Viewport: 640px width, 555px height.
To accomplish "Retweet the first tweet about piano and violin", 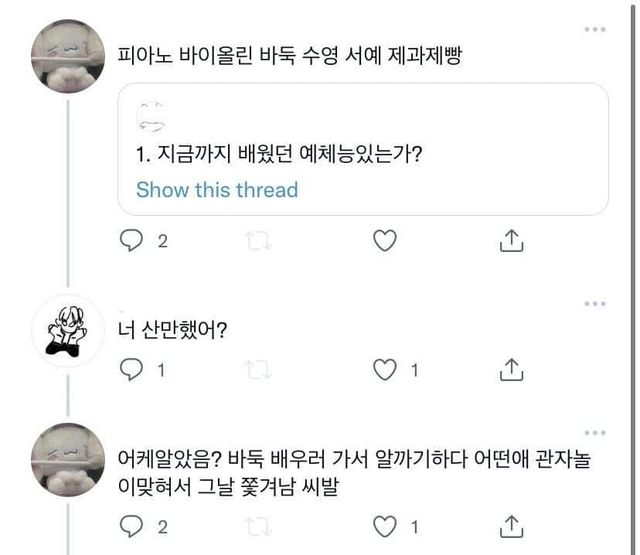I will click(258, 241).
